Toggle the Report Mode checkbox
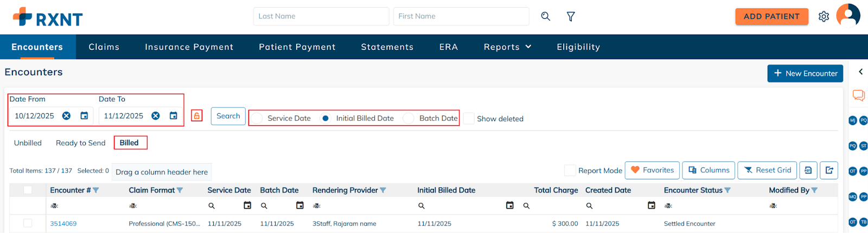Image resolution: width=868 pixels, height=233 pixels. click(570, 170)
